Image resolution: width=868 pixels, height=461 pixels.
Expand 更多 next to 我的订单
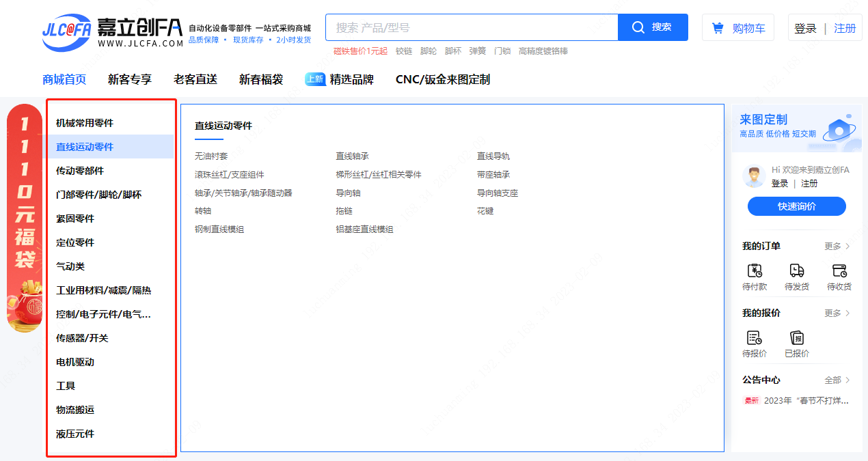[837, 246]
